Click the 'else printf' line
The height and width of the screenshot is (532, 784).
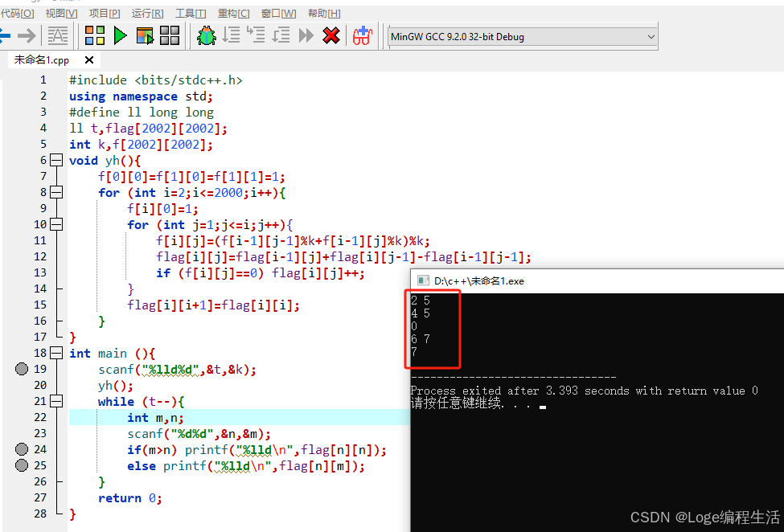[x=246, y=466]
